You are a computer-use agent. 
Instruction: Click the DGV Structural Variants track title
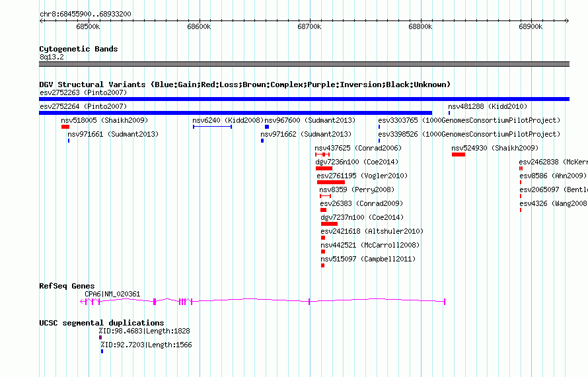point(244,85)
